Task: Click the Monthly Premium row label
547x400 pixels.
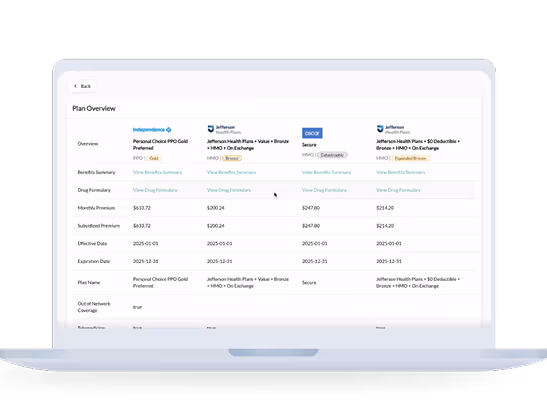Action: point(96,208)
